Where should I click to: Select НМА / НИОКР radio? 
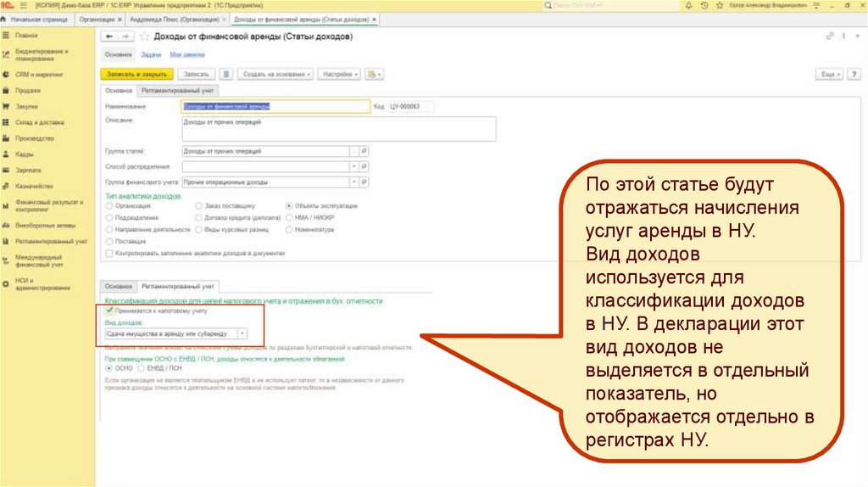pyautogui.click(x=289, y=218)
